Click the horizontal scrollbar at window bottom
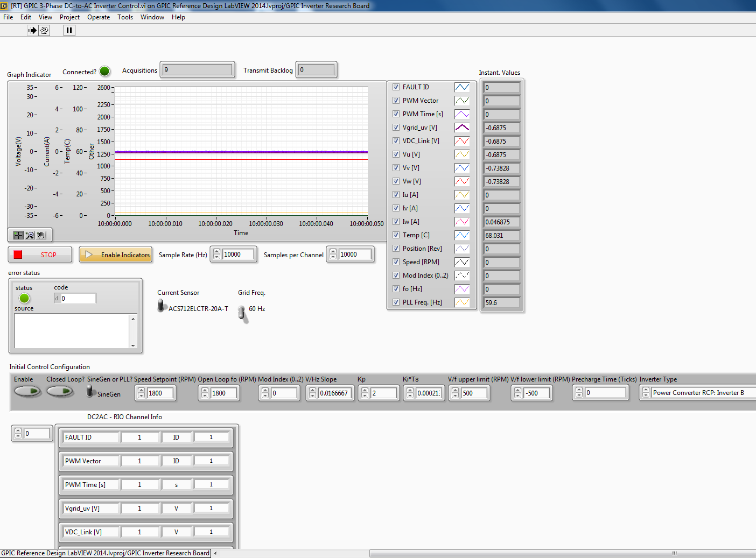 click(563, 553)
